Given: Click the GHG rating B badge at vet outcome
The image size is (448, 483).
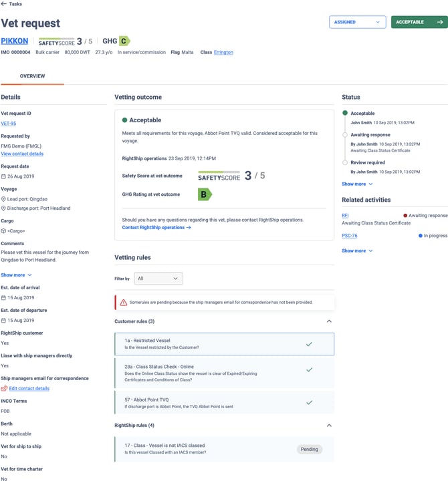Looking at the screenshot, I should pos(205,194).
